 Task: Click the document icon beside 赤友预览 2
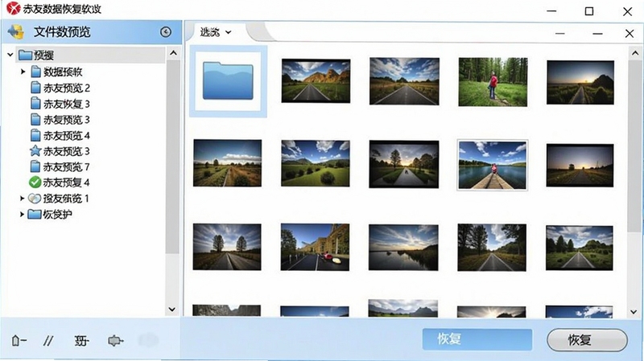point(35,88)
